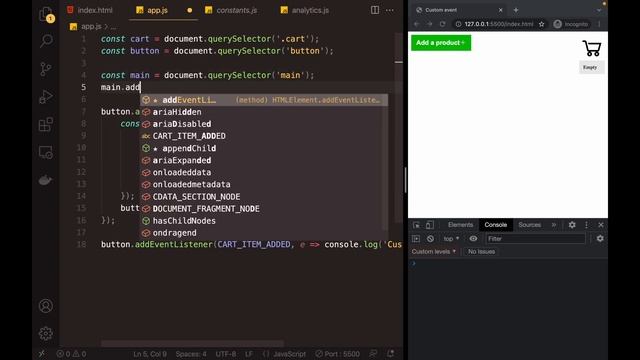Open the Chrome three-dot menu
640x360 pixels.
599,24
